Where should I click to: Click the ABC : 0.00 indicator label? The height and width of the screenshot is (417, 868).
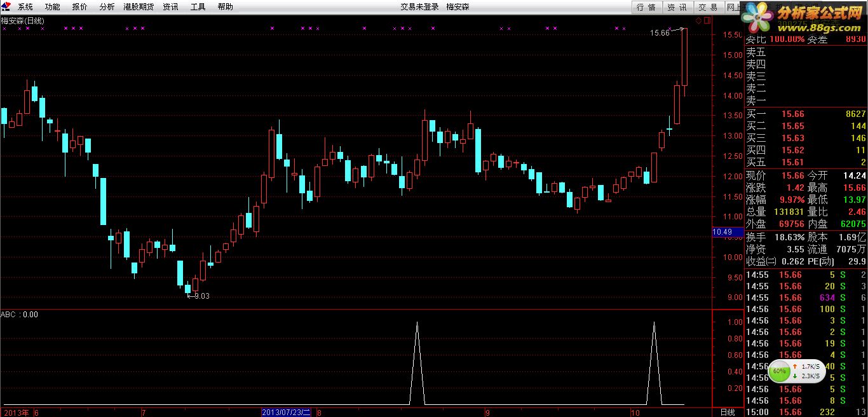(x=20, y=314)
